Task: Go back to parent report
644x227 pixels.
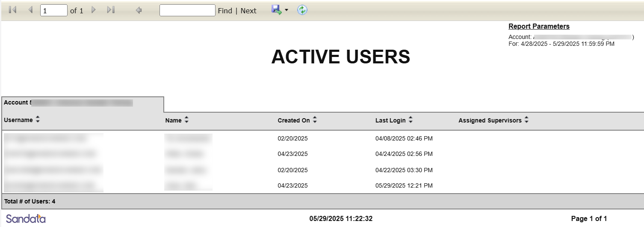Action: point(139,10)
